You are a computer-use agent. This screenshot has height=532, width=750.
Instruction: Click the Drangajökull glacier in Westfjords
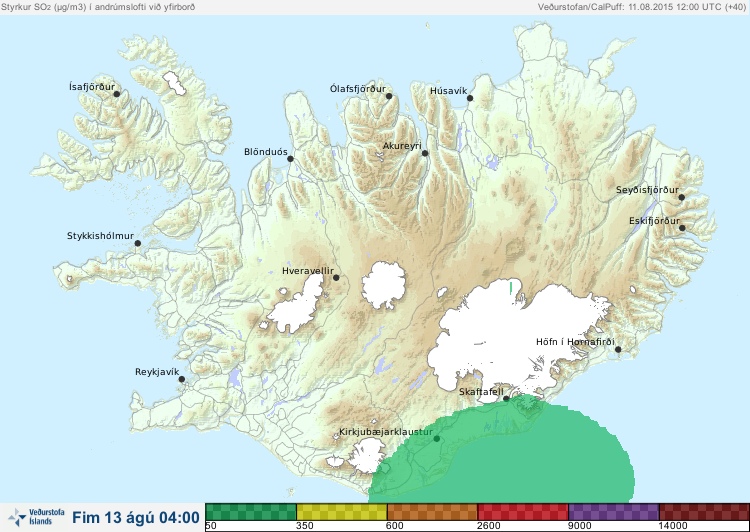(174, 83)
